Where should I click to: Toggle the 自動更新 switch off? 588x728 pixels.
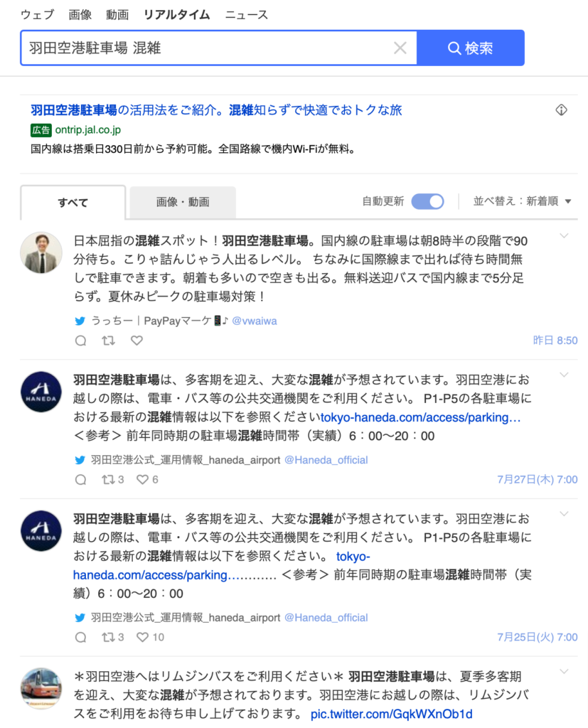click(x=428, y=201)
